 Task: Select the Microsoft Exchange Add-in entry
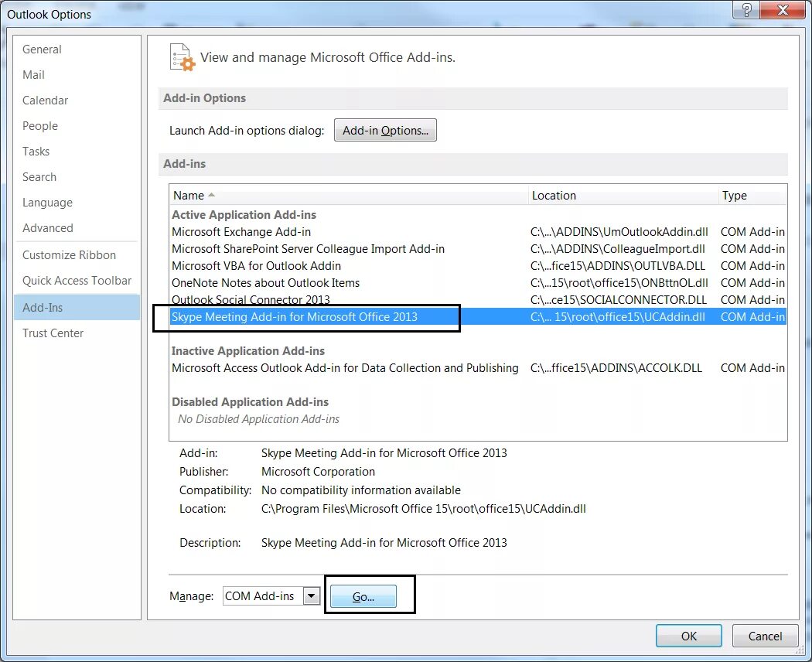(x=241, y=231)
